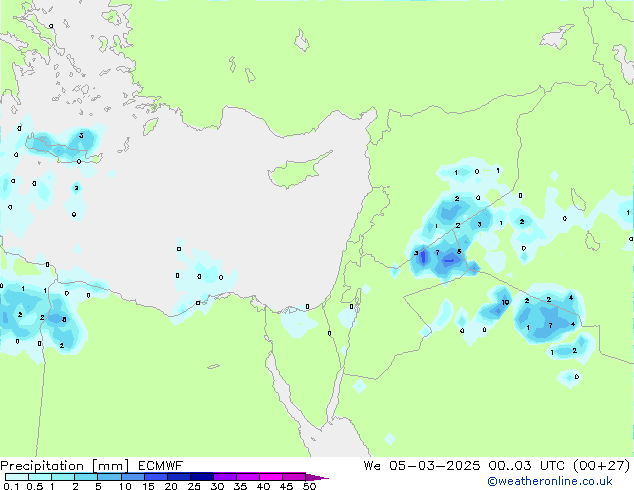Click the 'We 05-03-2025' date text
The height and width of the screenshot is (490, 634).
422,466
